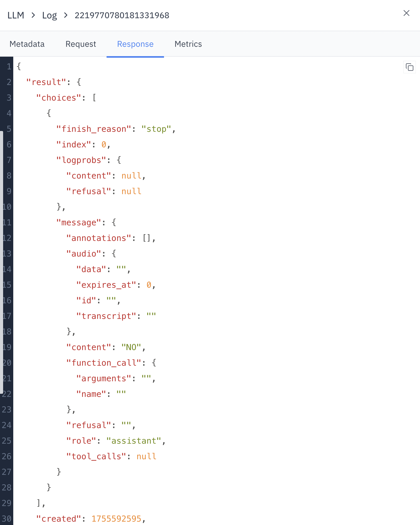Click the "result" key on line 2

click(x=46, y=82)
